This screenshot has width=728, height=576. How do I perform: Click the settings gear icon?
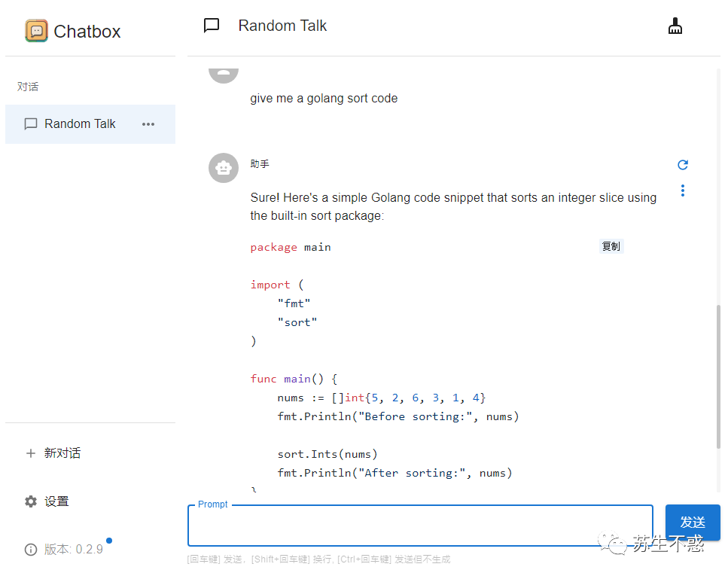[31, 501]
